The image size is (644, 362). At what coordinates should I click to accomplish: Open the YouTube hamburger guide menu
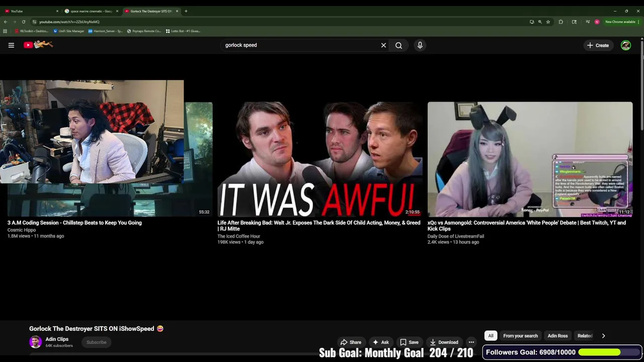coord(11,45)
